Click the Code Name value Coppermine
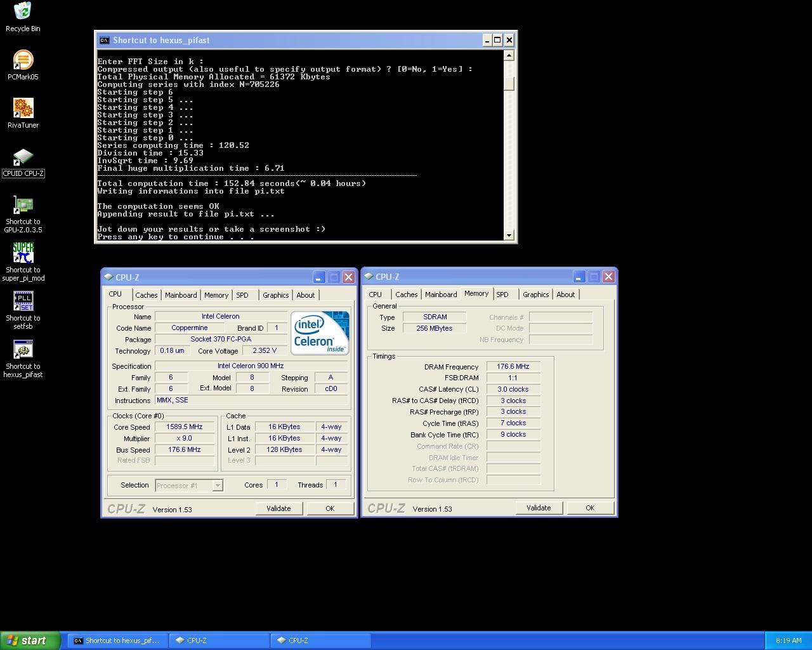This screenshot has width=812, height=650. point(190,328)
